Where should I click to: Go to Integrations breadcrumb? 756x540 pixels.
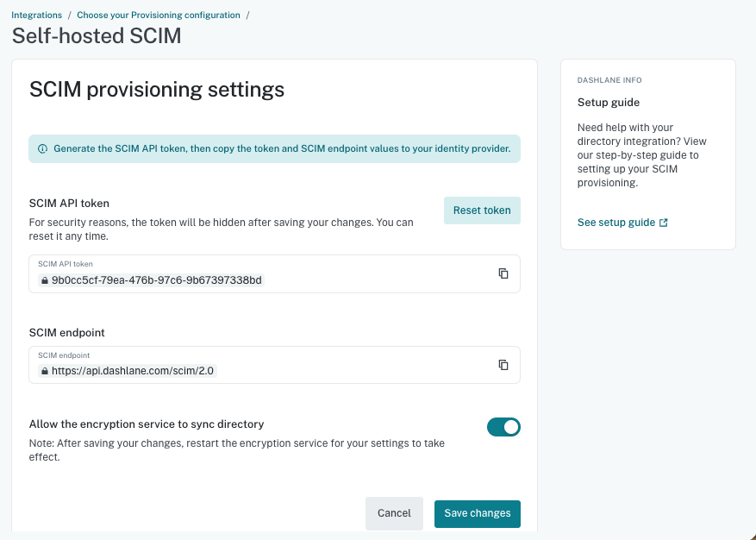pos(37,15)
